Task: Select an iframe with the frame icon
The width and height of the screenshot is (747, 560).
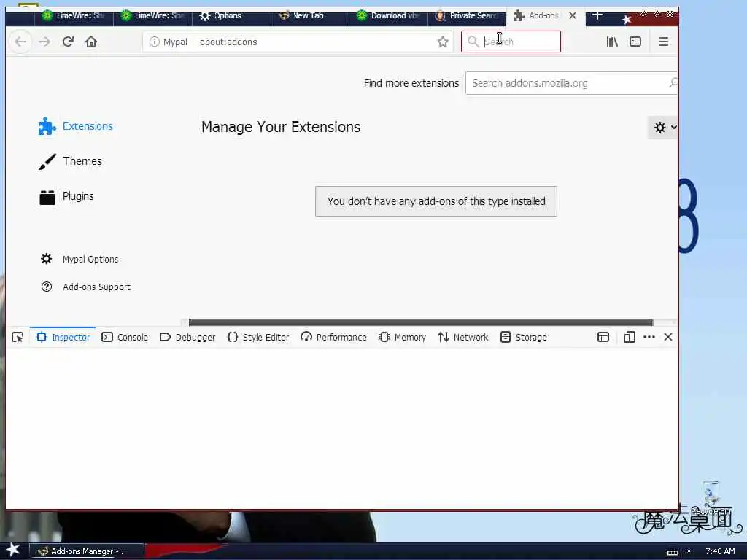Action: point(603,337)
